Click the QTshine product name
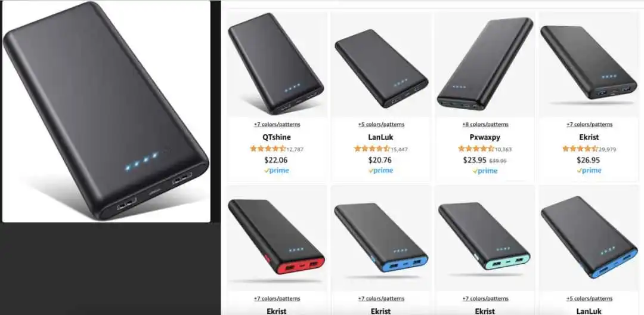This screenshot has width=644, height=315. click(x=277, y=137)
